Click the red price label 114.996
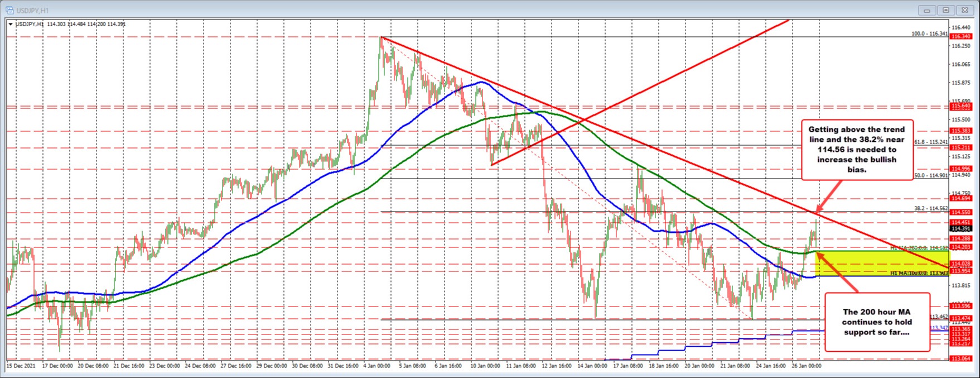 [x=960, y=169]
